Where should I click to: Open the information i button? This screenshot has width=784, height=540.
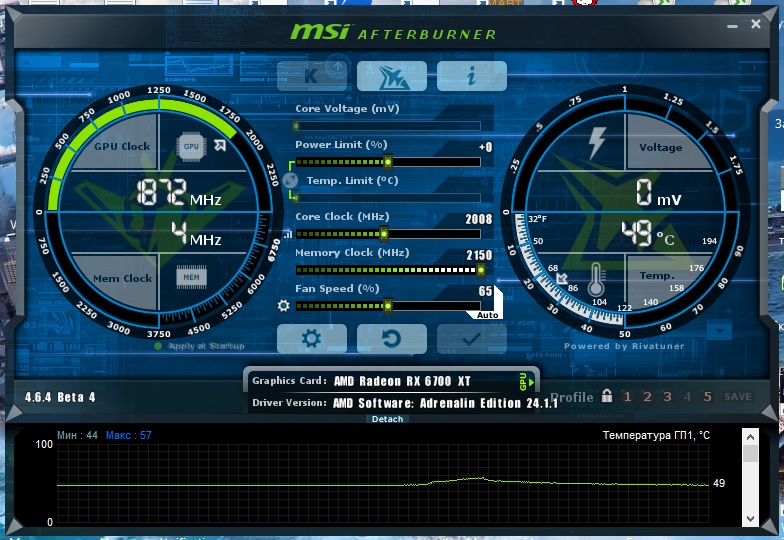pyautogui.click(x=472, y=76)
